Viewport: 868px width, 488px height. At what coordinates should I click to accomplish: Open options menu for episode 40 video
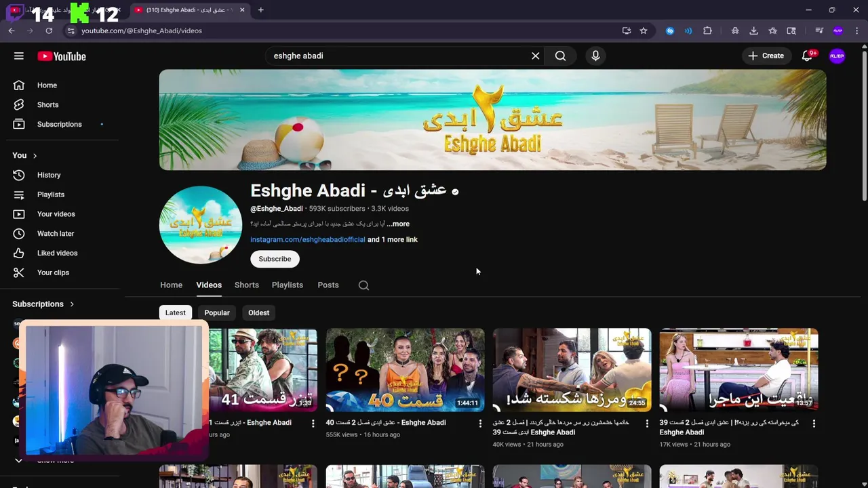point(480,424)
